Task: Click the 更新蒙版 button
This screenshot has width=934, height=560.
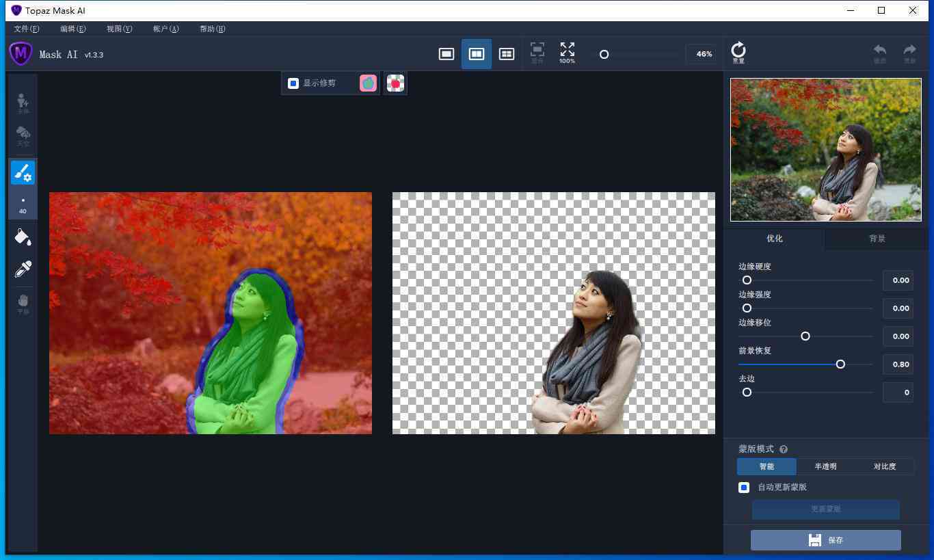Action: pos(826,509)
